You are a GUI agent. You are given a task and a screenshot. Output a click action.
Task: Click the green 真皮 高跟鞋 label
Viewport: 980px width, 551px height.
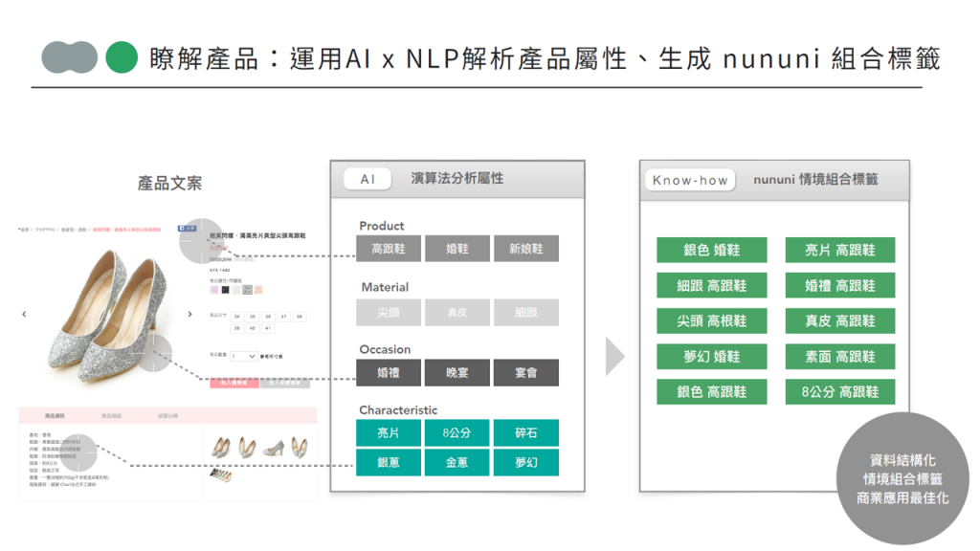click(840, 321)
